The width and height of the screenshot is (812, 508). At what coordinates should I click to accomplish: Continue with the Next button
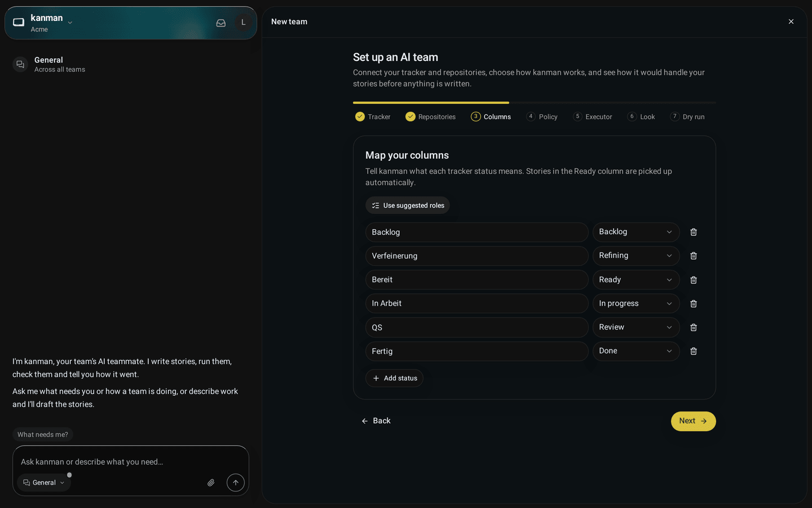(693, 421)
